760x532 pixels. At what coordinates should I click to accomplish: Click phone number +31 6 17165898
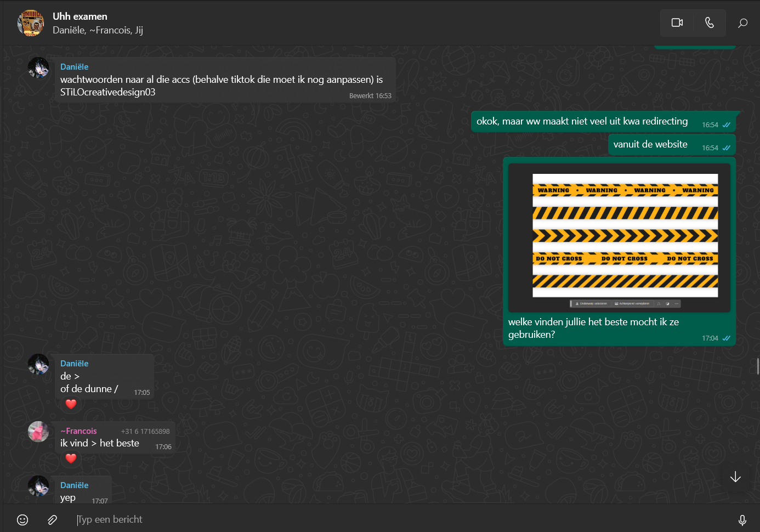click(x=145, y=432)
